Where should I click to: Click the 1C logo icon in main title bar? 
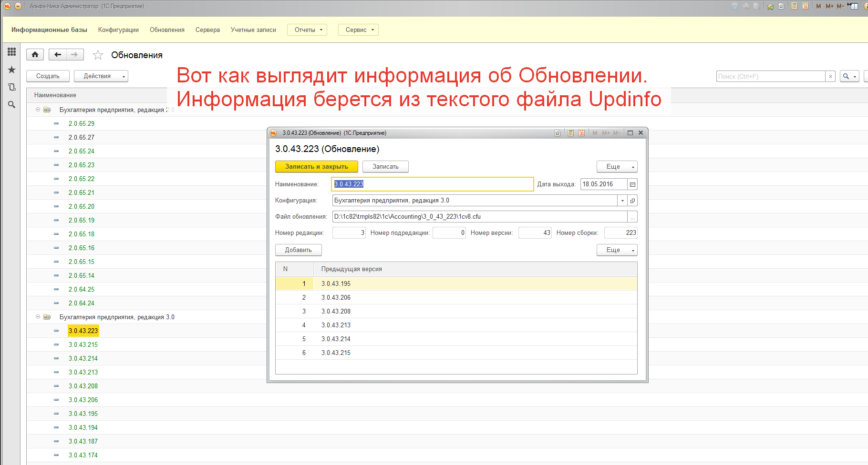click(7, 6)
